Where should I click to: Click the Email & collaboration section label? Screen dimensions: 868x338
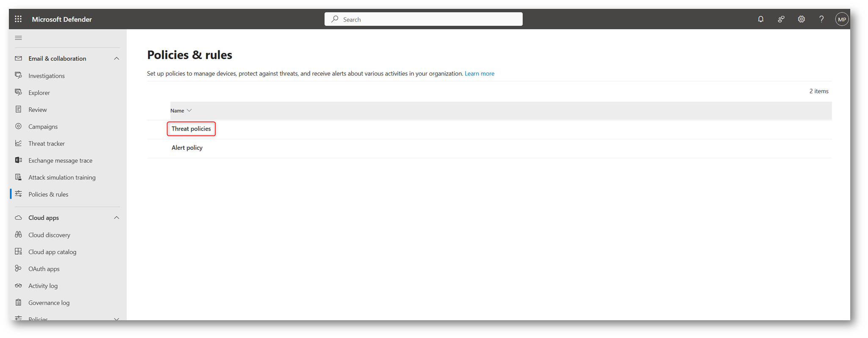[x=57, y=58]
